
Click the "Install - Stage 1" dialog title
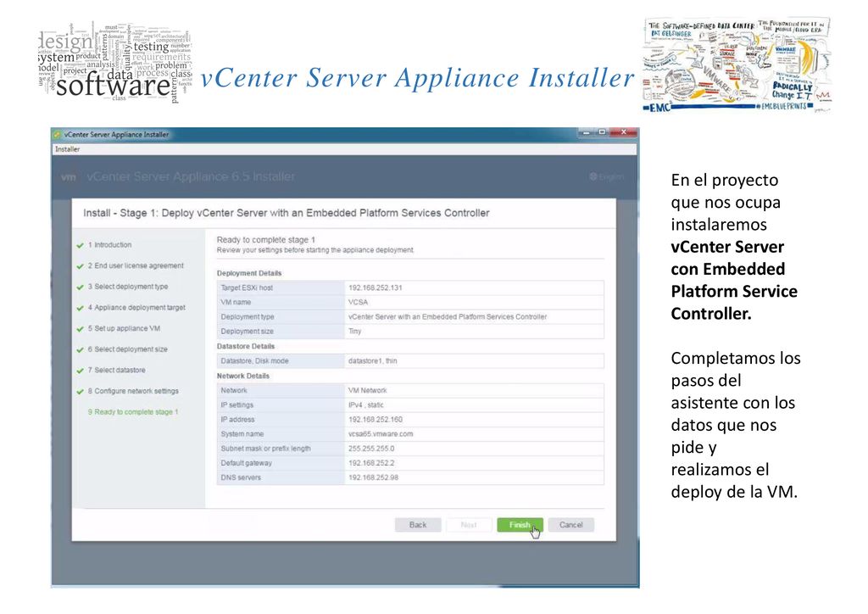tap(287, 213)
